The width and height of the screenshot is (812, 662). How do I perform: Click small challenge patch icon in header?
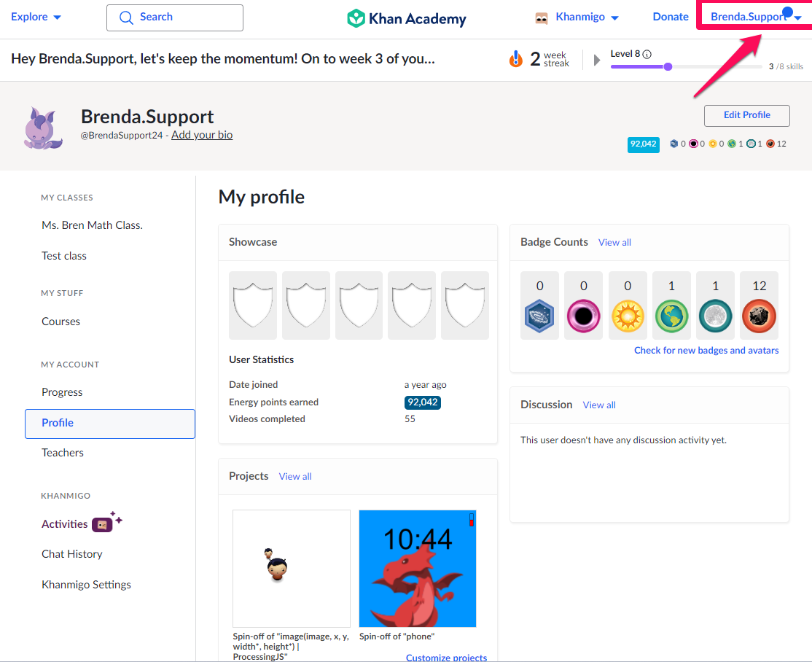point(674,144)
